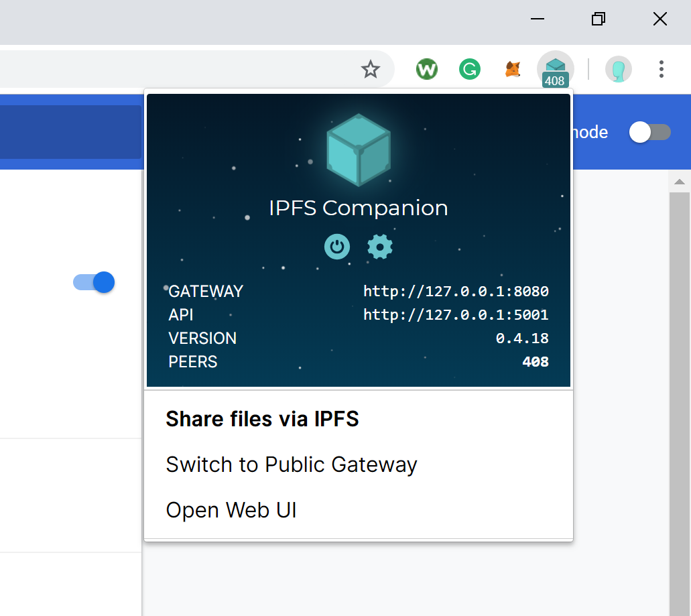The height and width of the screenshot is (616, 691).
Task: Disable the blue toggle on the page
Action: [94, 282]
